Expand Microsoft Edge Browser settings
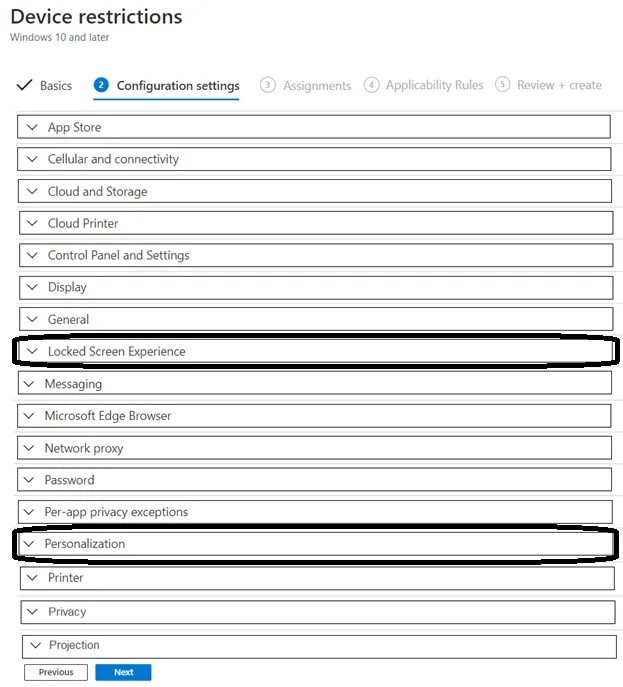623x687 pixels. point(314,416)
